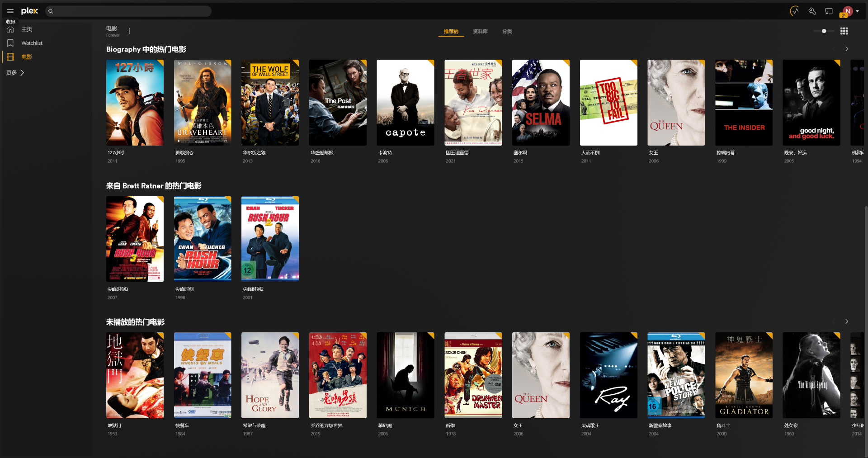The height and width of the screenshot is (458, 868).
Task: Open the 电影 library three-dot options menu
Action: click(129, 31)
